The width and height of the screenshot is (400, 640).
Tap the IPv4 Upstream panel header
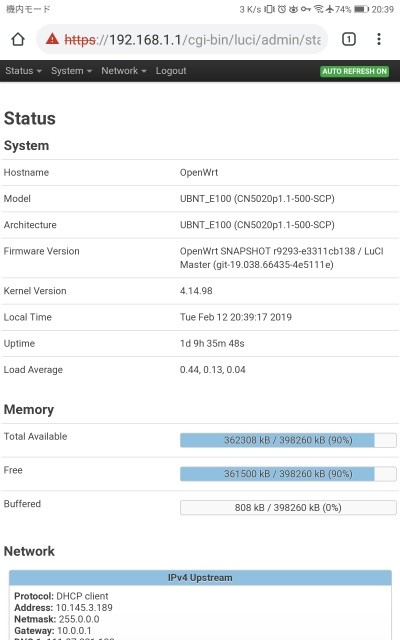coord(200,578)
